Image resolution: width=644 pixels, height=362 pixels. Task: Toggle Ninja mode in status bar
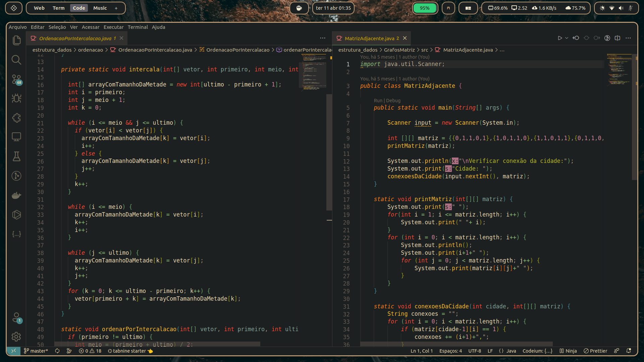point(568,351)
